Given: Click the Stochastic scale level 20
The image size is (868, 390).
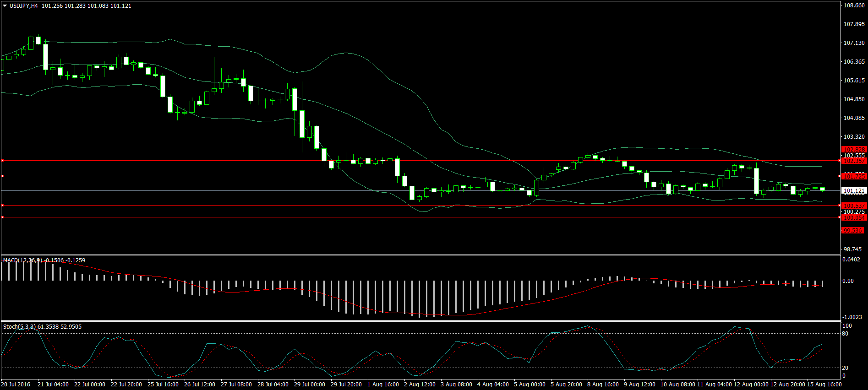Looking at the screenshot, I should (846, 368).
